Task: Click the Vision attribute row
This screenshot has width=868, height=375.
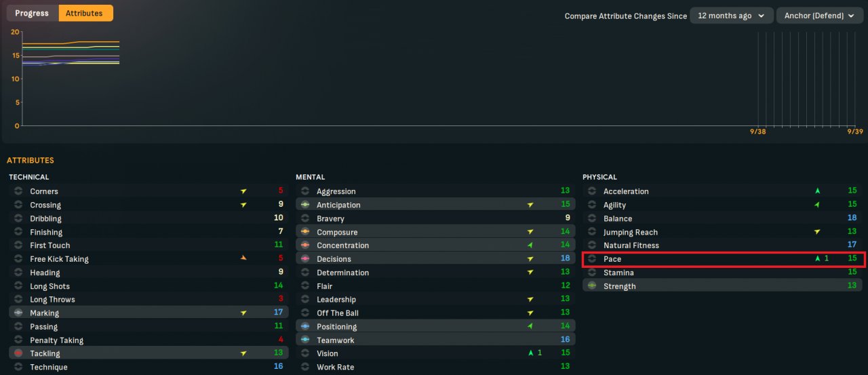Action: tap(435, 353)
